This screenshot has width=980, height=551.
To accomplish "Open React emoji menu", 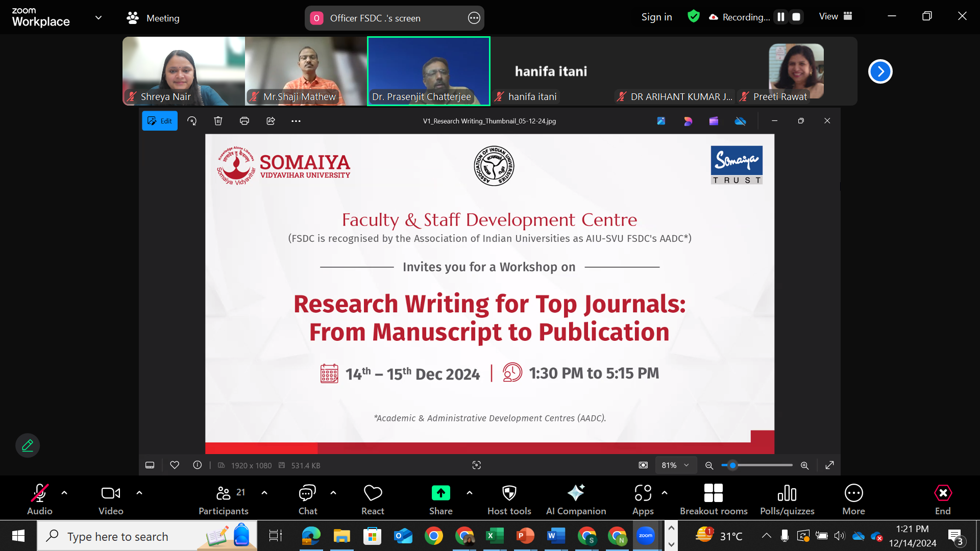I will 373,499.
